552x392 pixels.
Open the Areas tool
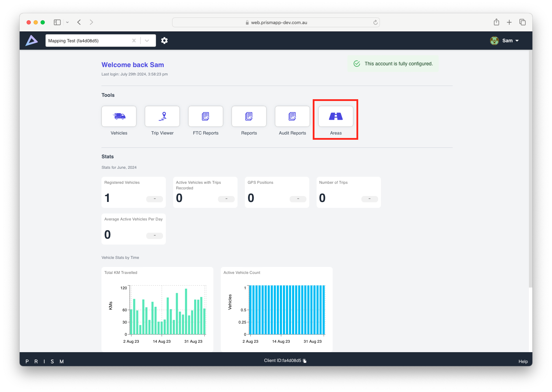coord(336,116)
